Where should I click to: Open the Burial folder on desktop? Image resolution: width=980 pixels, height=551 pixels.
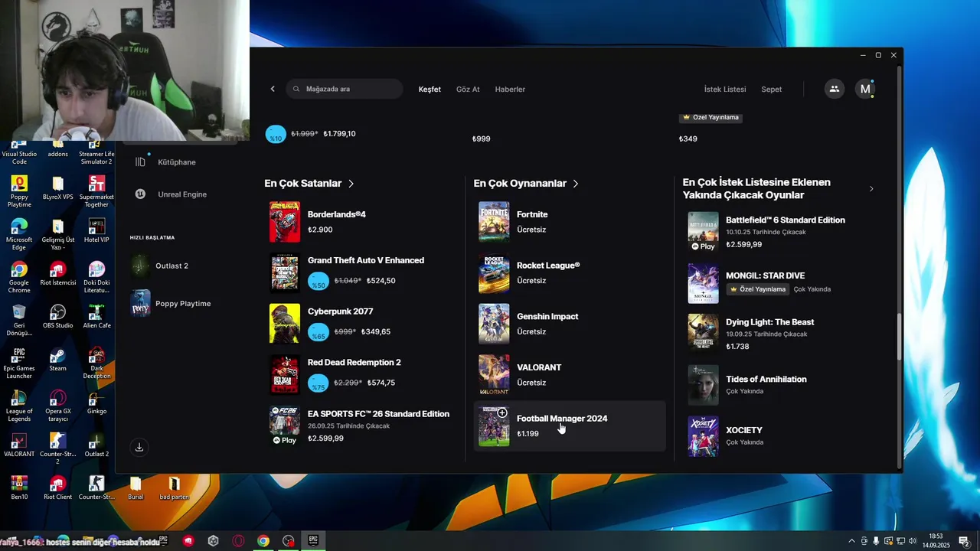(136, 488)
